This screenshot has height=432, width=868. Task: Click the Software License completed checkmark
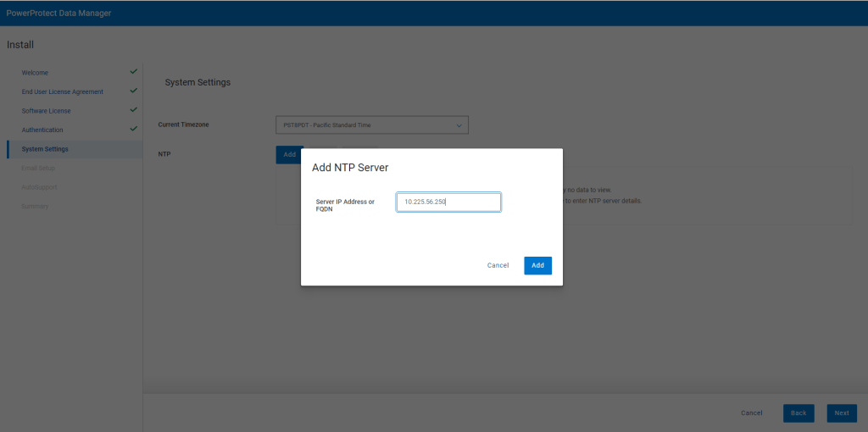point(133,110)
